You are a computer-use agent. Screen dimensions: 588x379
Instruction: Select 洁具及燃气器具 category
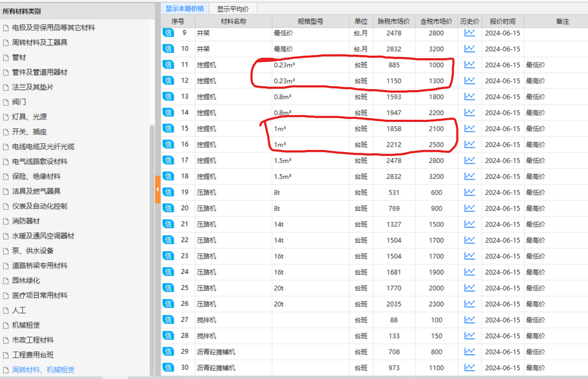tap(36, 191)
